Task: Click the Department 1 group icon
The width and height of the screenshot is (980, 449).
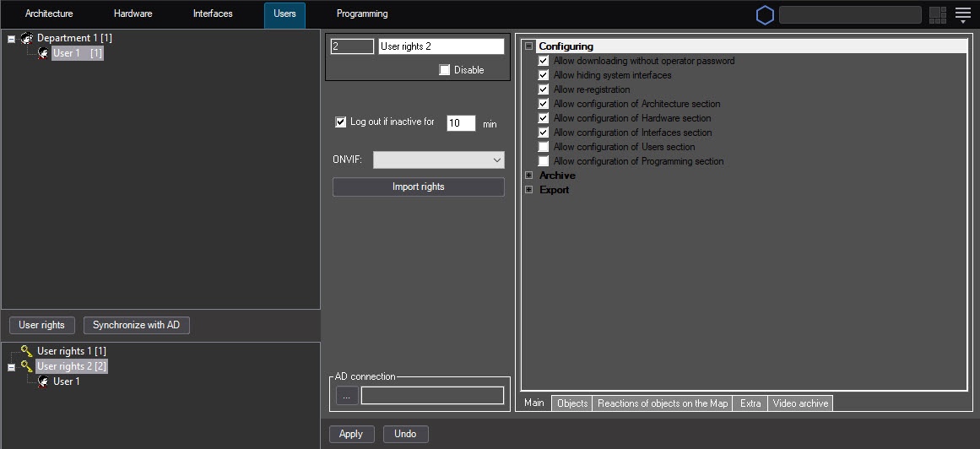Action: 27,39
